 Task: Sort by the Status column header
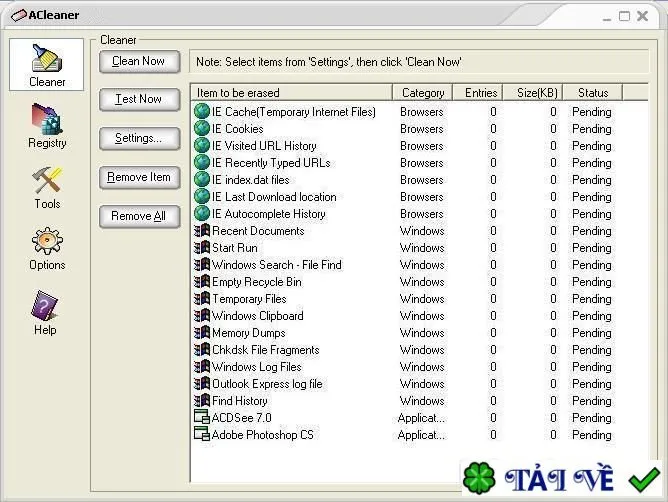[x=593, y=92]
